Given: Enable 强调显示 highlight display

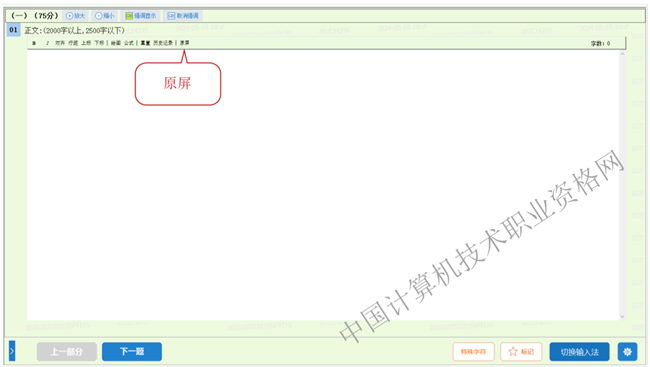Looking at the screenshot, I should (141, 16).
